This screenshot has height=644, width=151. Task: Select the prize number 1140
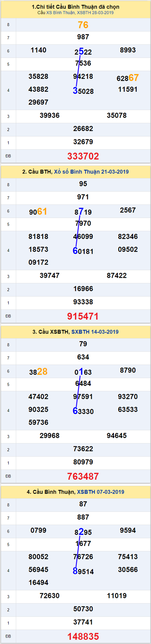pyautogui.click(x=38, y=50)
